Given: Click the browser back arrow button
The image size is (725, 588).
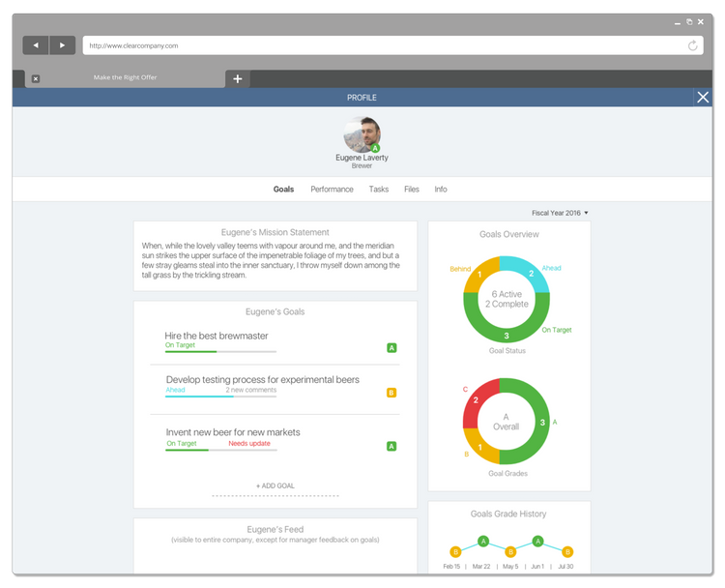Looking at the screenshot, I should [36, 45].
